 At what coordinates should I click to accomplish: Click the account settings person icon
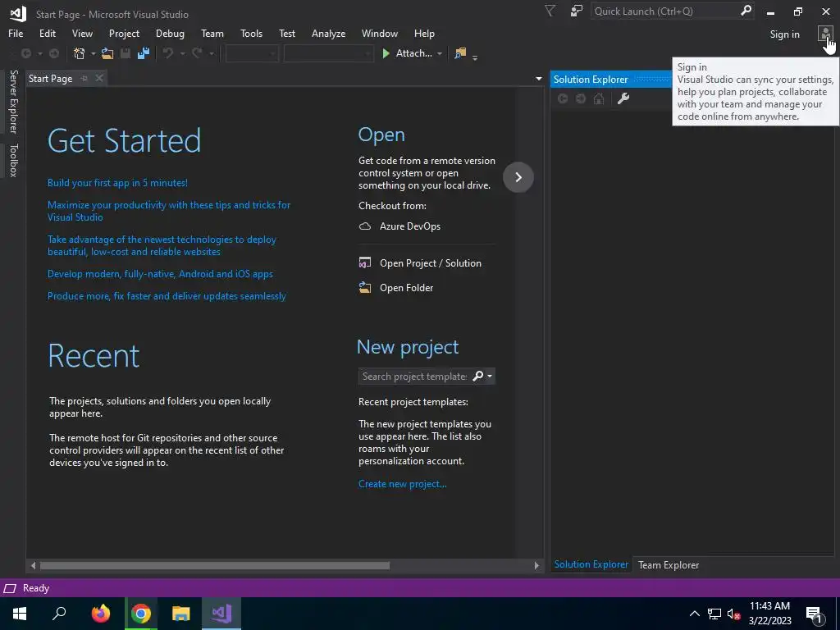pos(825,34)
